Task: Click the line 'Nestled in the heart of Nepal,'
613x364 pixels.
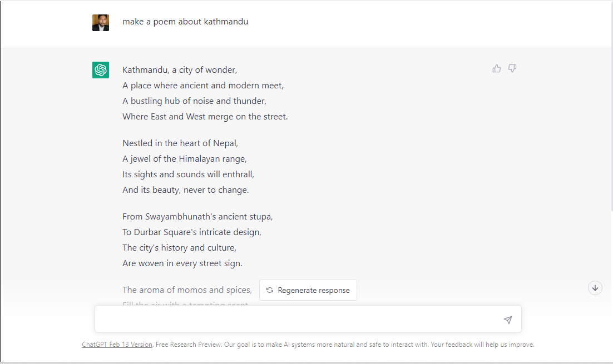Action: [180, 143]
